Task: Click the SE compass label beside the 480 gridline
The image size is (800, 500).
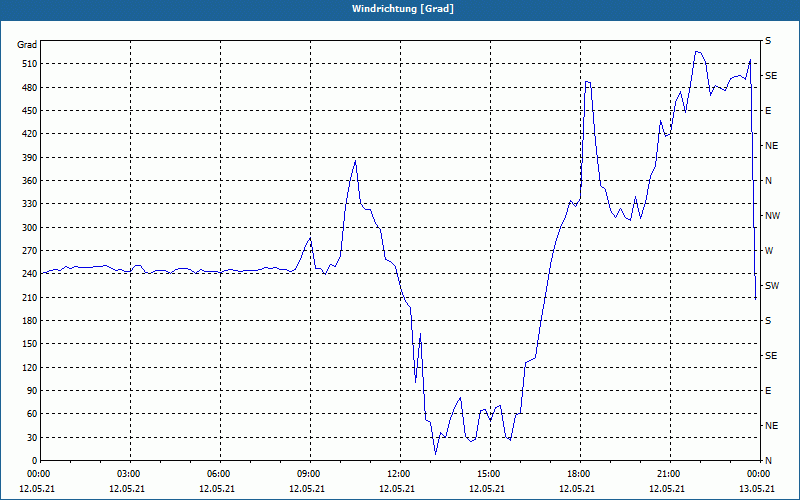Action: tap(771, 76)
